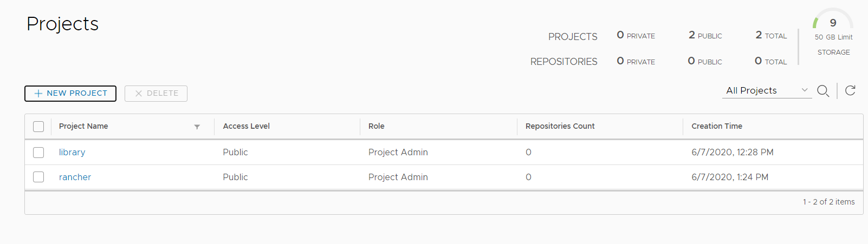This screenshot has height=244, width=868.
Task: Toggle the select-all header checkbox
Action: pos(38,127)
